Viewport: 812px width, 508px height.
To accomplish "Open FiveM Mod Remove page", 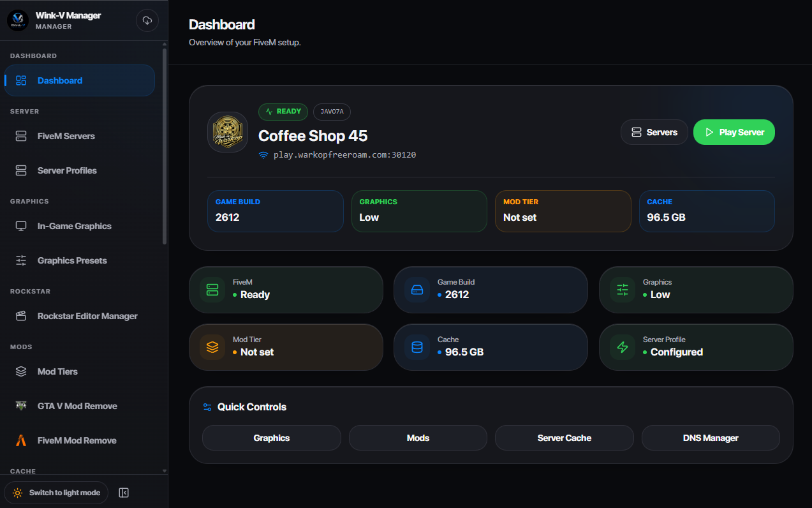I will tap(80, 440).
